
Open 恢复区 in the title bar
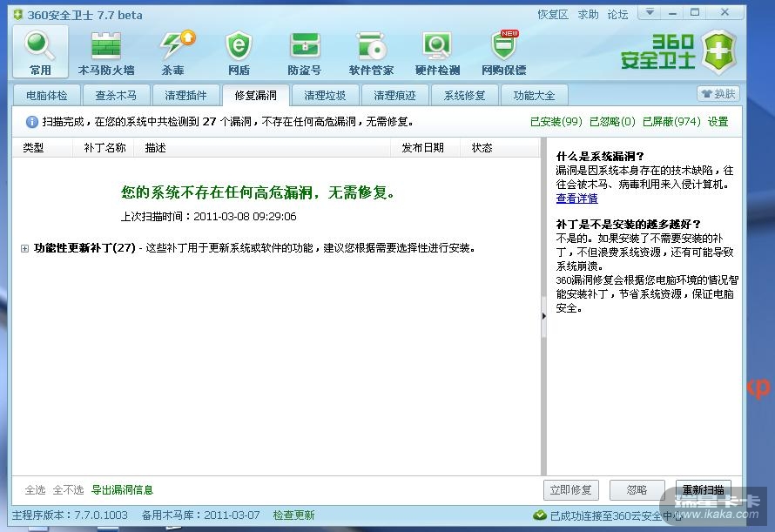pyautogui.click(x=553, y=15)
